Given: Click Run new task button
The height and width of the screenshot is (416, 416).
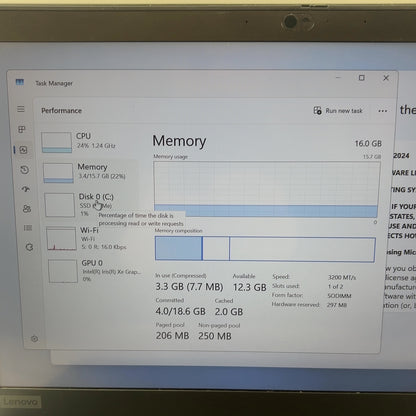Looking at the screenshot, I should [x=338, y=111].
